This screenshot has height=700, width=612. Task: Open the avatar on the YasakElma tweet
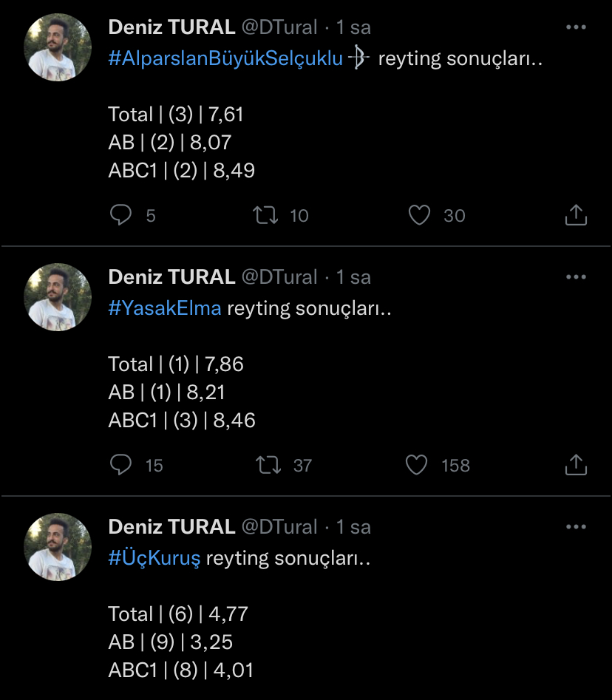58,296
